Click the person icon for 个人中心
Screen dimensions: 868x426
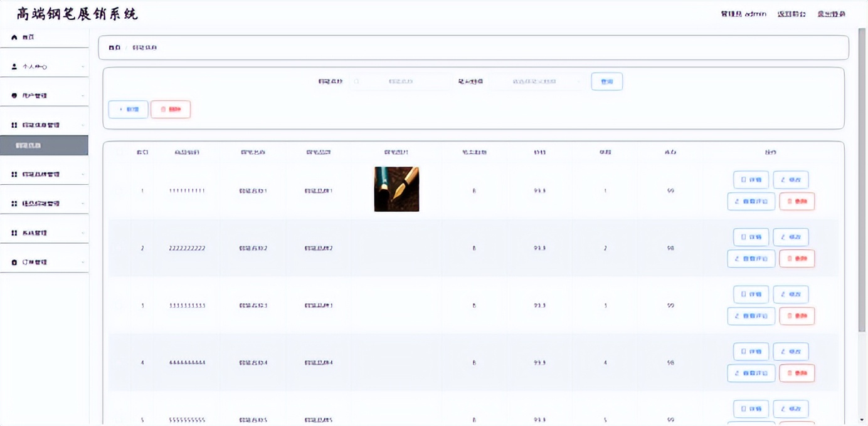coord(14,66)
